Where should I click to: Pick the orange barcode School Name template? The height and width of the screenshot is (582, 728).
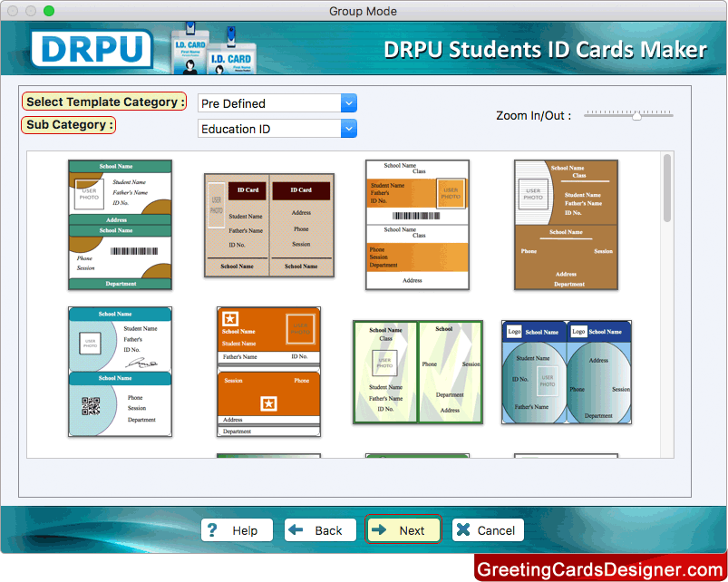pos(417,225)
